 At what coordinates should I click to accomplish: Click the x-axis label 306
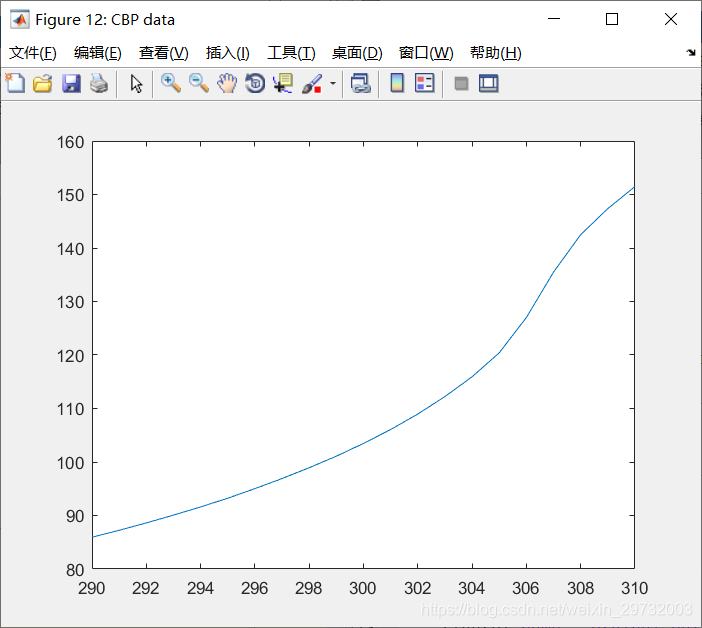[526, 588]
